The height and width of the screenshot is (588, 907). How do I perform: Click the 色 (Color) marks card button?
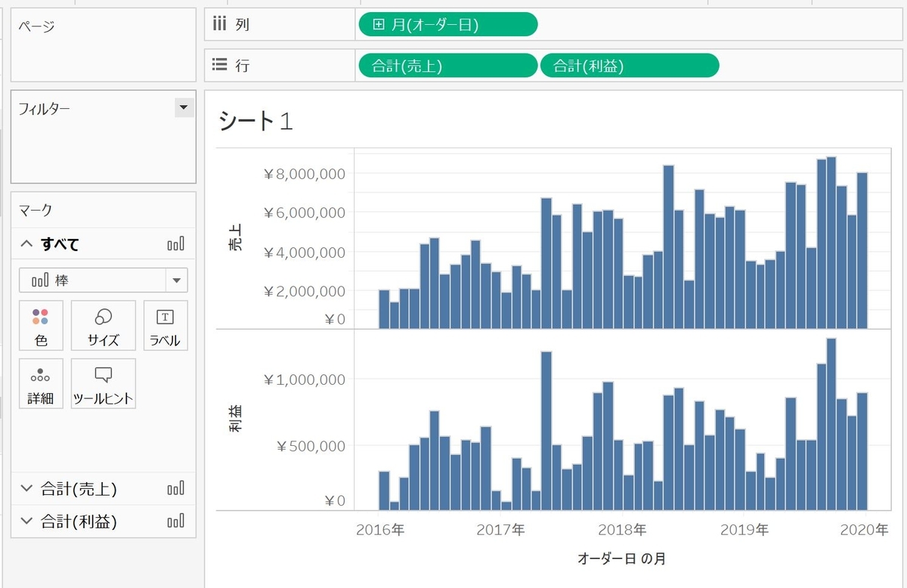coord(42,325)
